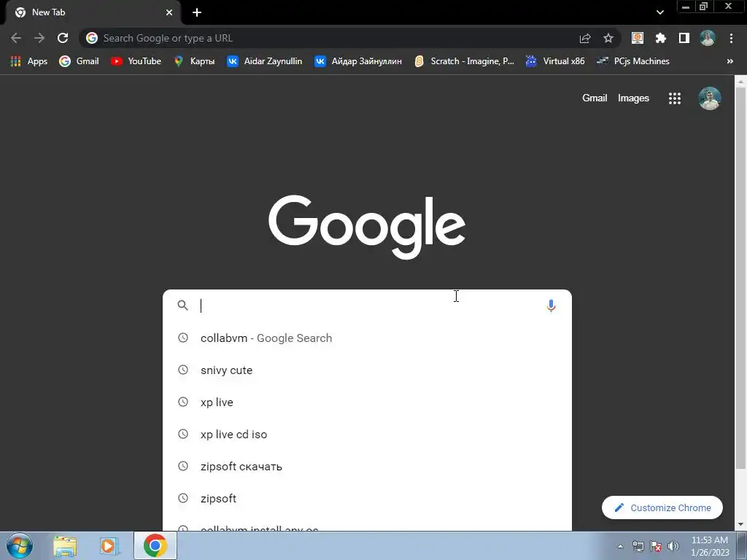Open Windows Explorer from the taskbar
The image size is (747, 560).
coord(65,545)
